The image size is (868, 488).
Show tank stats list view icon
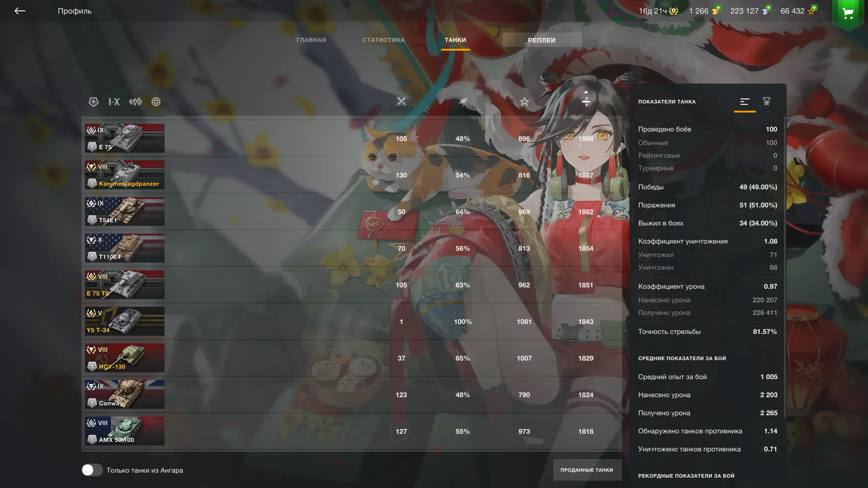click(745, 102)
